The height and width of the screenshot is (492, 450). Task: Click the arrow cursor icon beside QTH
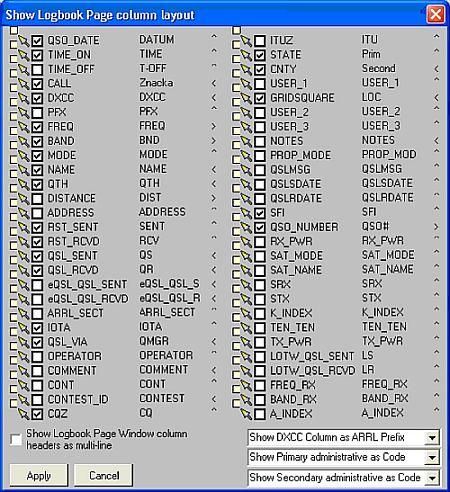pyautogui.click(x=23, y=184)
